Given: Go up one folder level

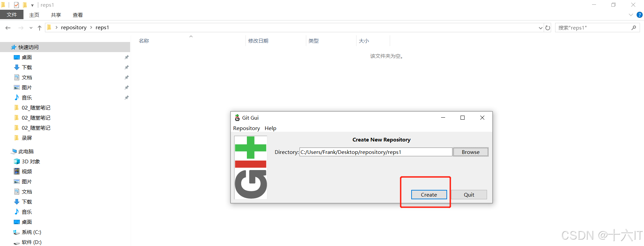Looking at the screenshot, I should [40, 28].
